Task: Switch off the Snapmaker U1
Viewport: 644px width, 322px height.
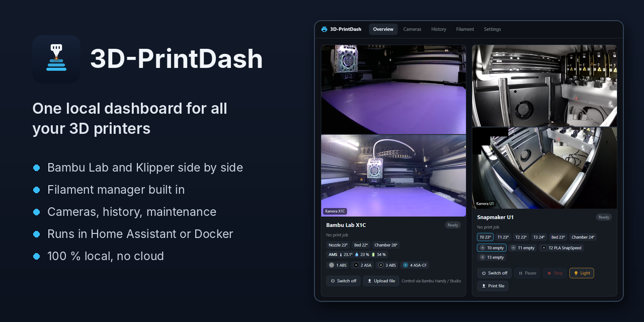Action: [x=494, y=273]
